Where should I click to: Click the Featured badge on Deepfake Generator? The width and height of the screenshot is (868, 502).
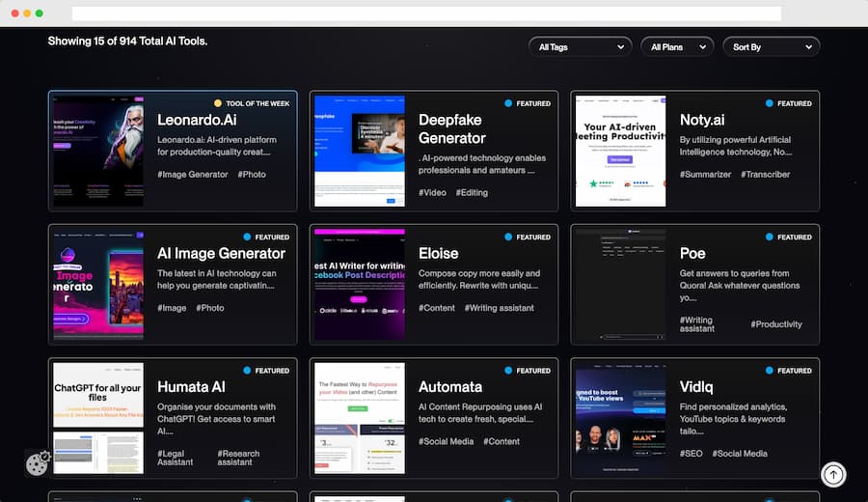[x=528, y=103]
